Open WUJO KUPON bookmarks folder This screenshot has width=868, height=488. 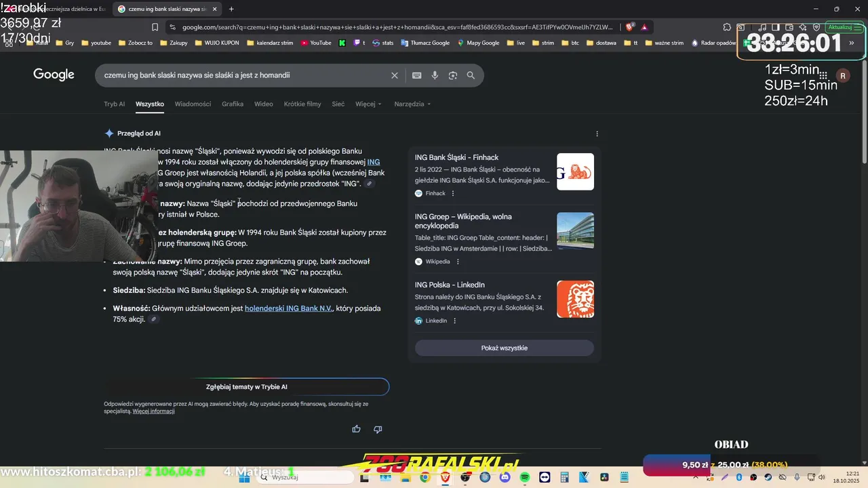pos(216,43)
